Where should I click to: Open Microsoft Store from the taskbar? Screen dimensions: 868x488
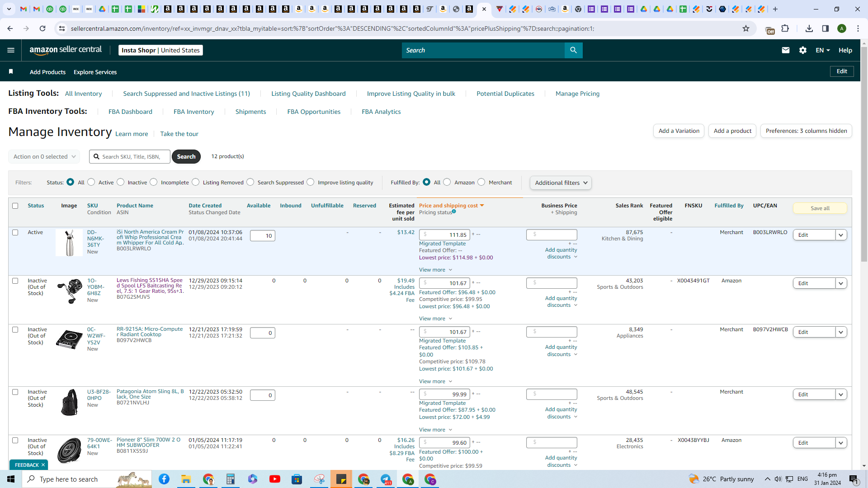pos(297,479)
